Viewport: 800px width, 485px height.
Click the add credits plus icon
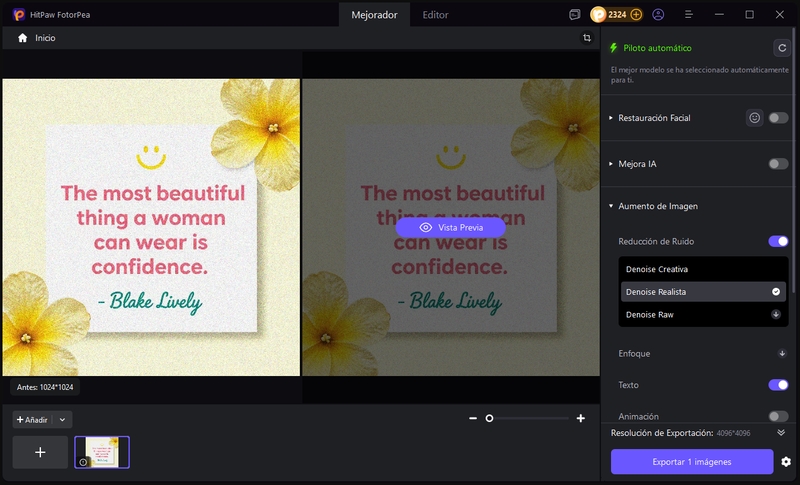click(636, 15)
